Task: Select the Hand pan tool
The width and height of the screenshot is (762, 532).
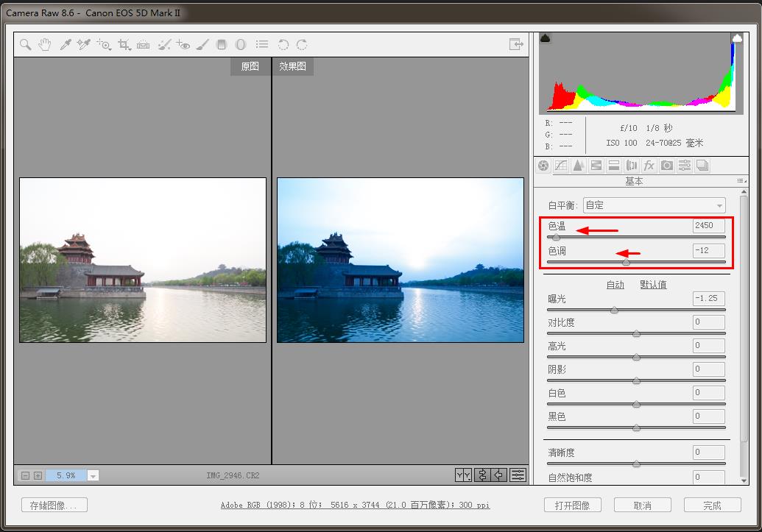Action: tap(45, 45)
